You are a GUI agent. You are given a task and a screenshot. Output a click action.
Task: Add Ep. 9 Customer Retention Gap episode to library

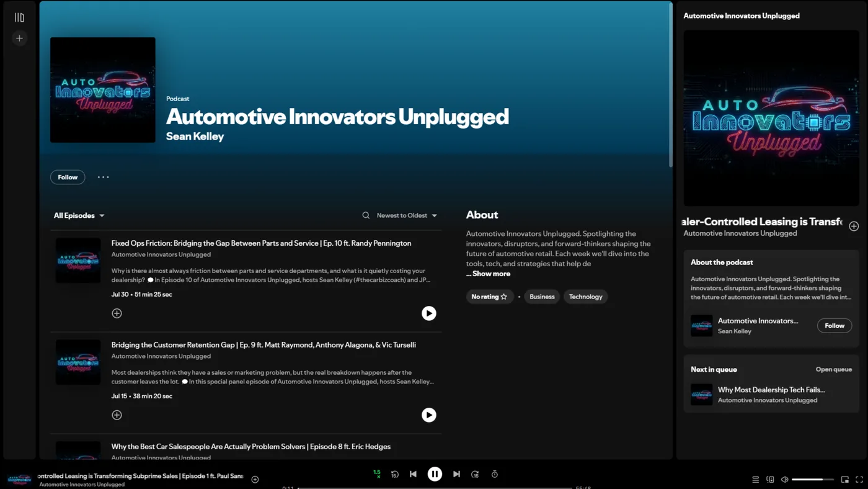pyautogui.click(x=117, y=415)
